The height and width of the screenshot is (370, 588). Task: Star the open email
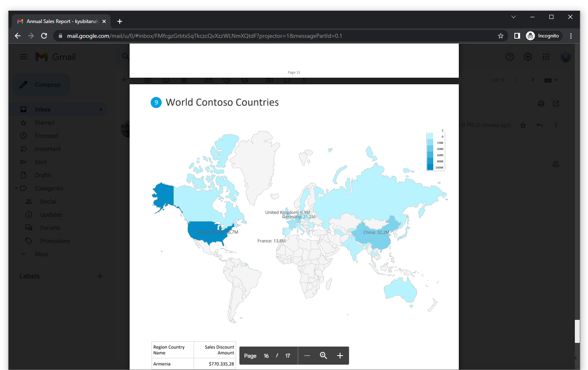tap(523, 125)
